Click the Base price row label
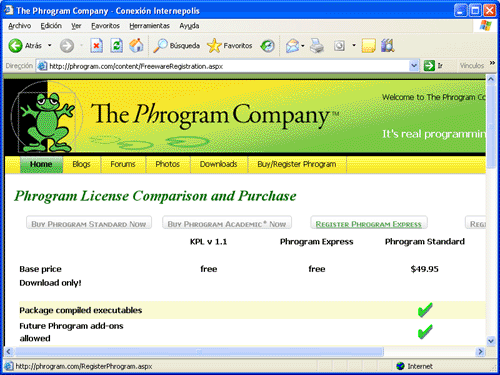The width and height of the screenshot is (500, 375). coord(40,269)
